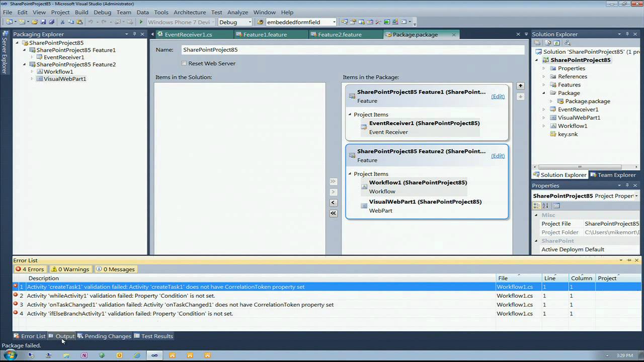Click Edit link for Feature1

[498, 96]
